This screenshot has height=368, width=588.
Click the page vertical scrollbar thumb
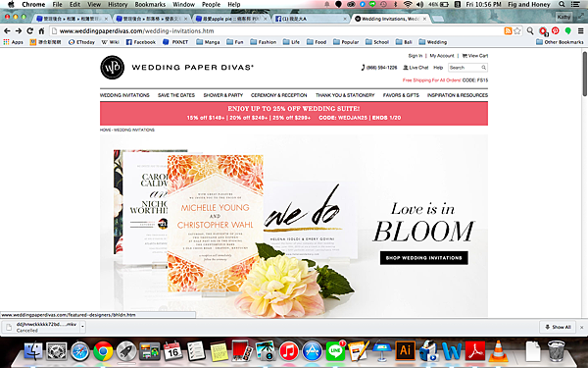tap(584, 74)
